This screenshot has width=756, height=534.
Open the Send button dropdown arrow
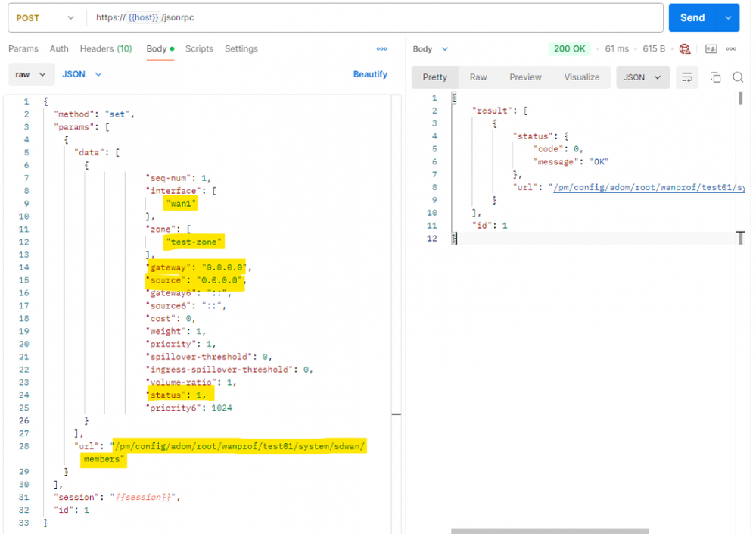click(729, 18)
